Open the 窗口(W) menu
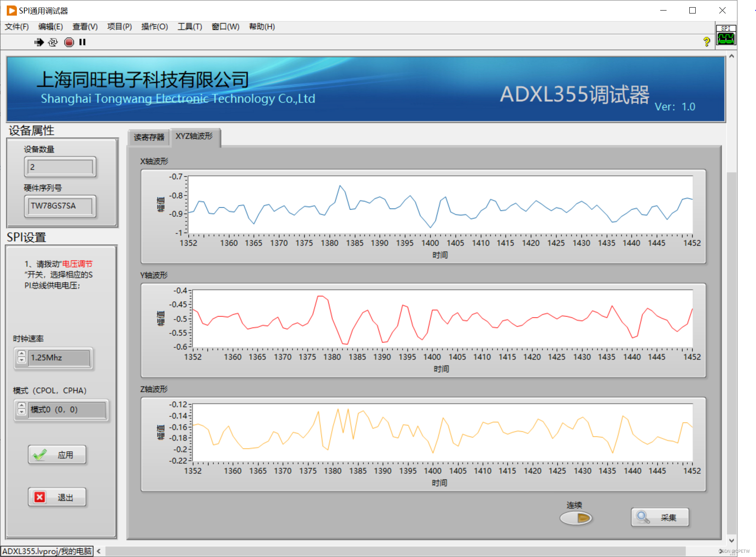The image size is (756, 557). (x=225, y=27)
